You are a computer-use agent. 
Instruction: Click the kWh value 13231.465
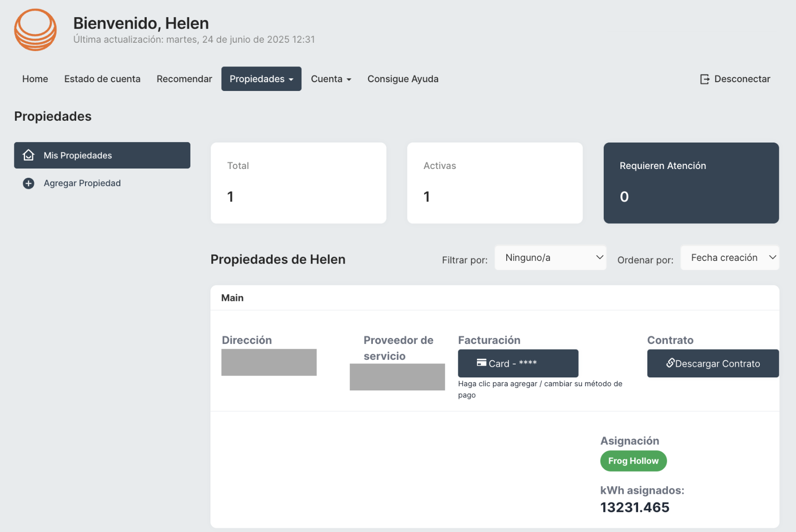pyautogui.click(x=635, y=507)
